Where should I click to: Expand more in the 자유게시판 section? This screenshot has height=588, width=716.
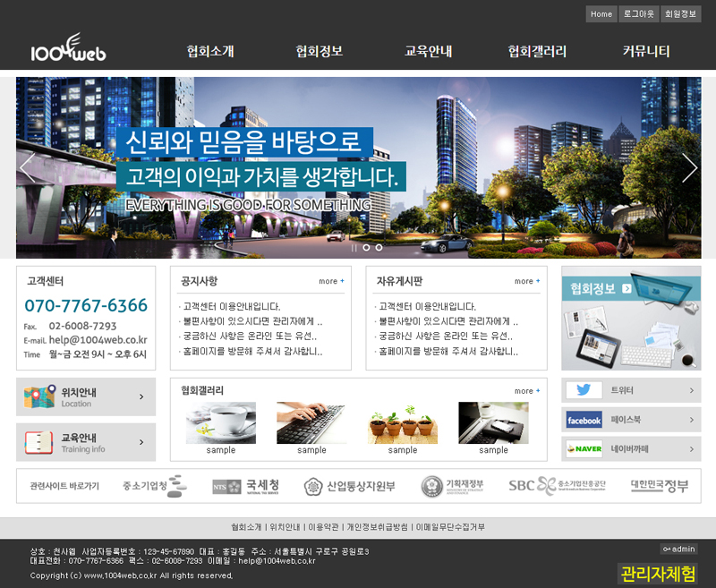(x=527, y=281)
